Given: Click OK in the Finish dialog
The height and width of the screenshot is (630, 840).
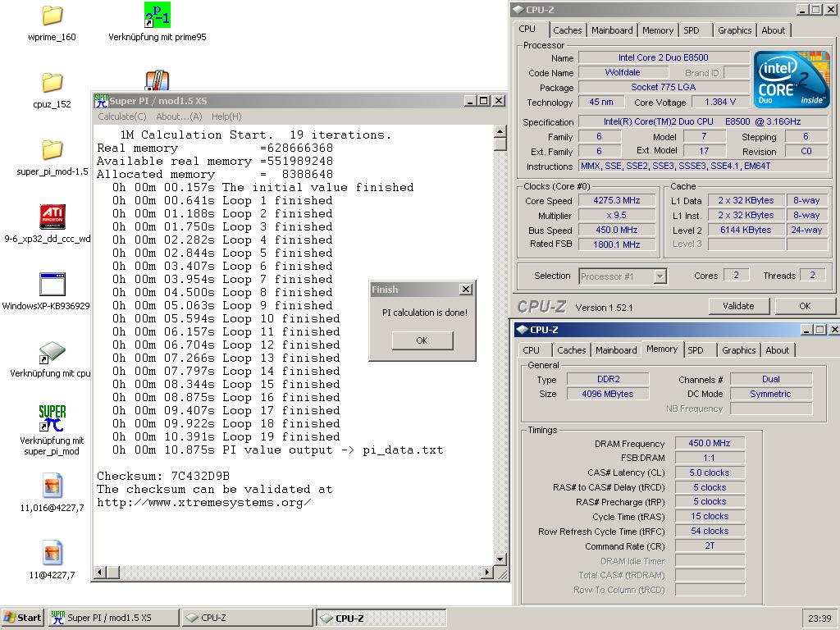Looking at the screenshot, I should pyautogui.click(x=422, y=340).
